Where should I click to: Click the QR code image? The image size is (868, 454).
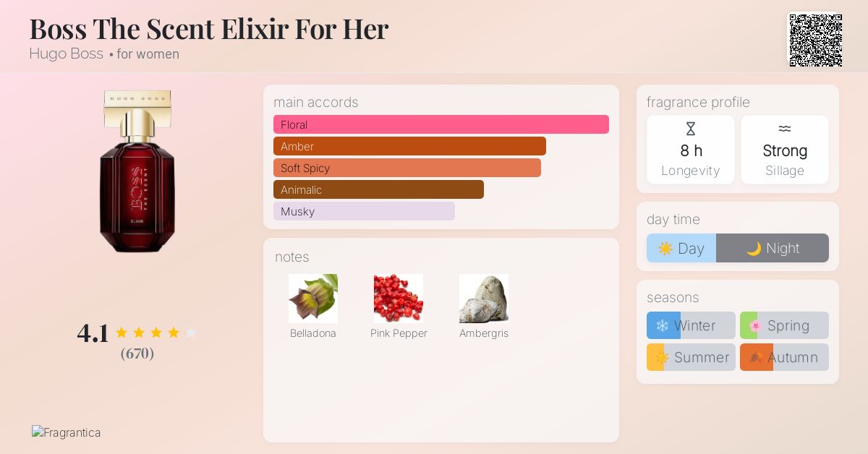pos(815,40)
